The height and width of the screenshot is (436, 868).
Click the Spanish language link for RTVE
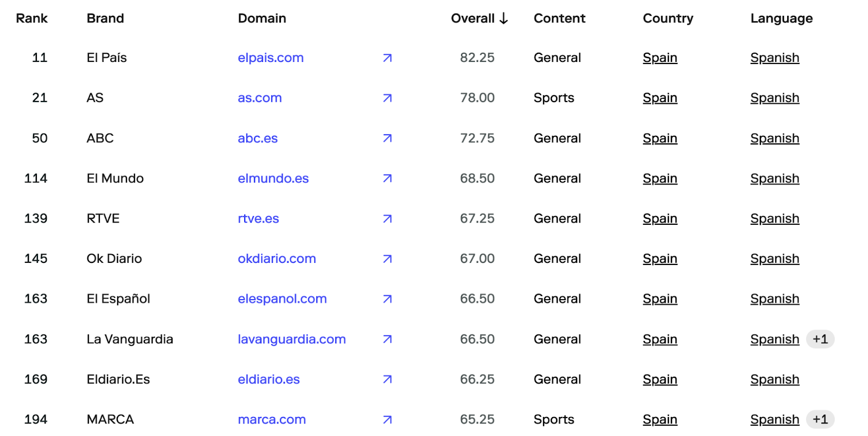(774, 219)
